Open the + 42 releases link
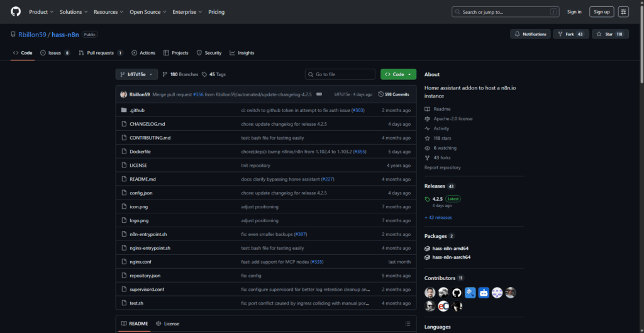The height and width of the screenshot is (333, 644). (x=438, y=217)
